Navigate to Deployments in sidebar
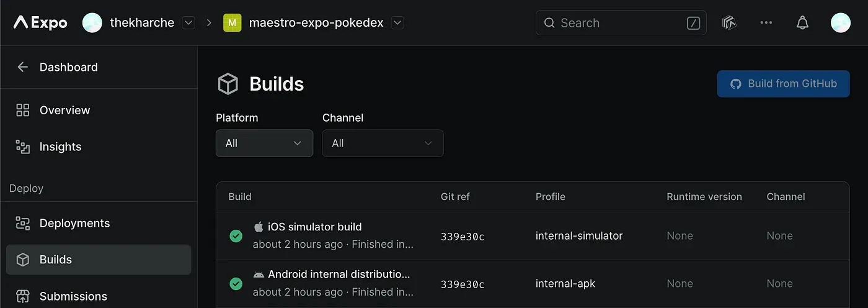868x308 pixels. click(74, 224)
